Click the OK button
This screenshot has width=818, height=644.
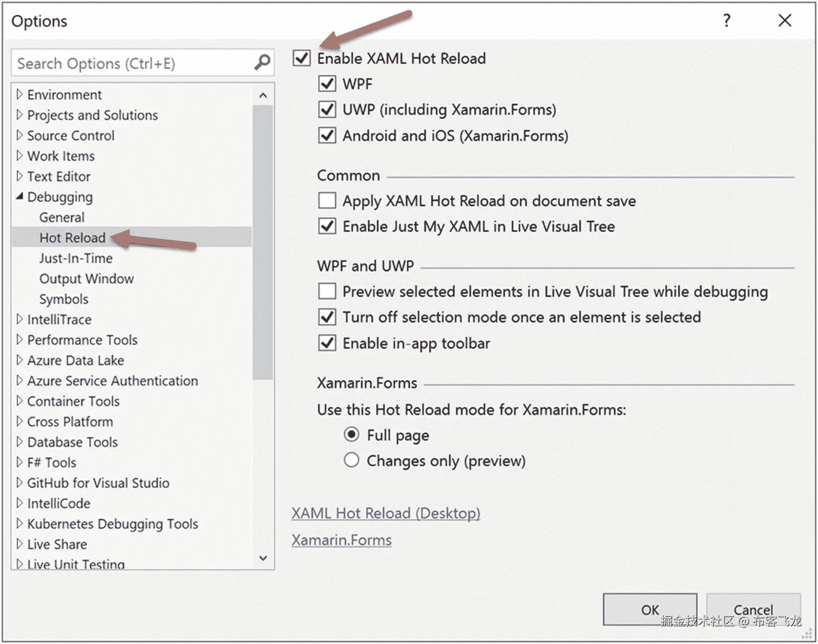click(650, 609)
